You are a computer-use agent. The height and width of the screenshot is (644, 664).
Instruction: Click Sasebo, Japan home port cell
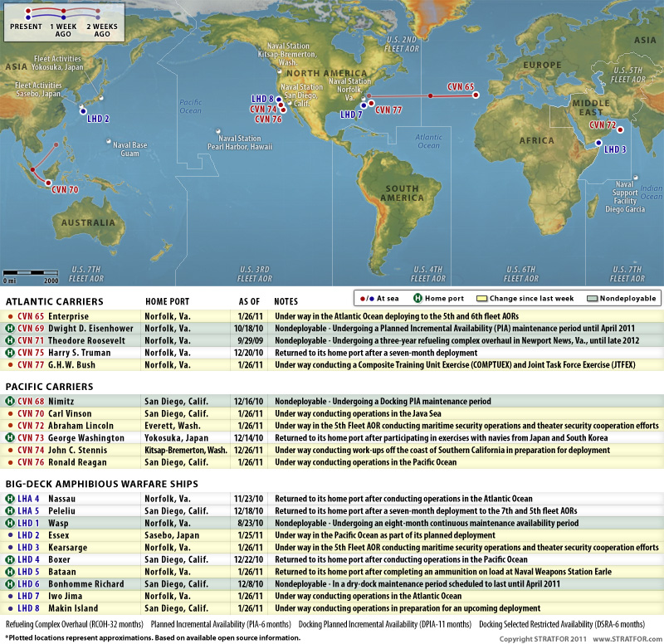click(172, 535)
